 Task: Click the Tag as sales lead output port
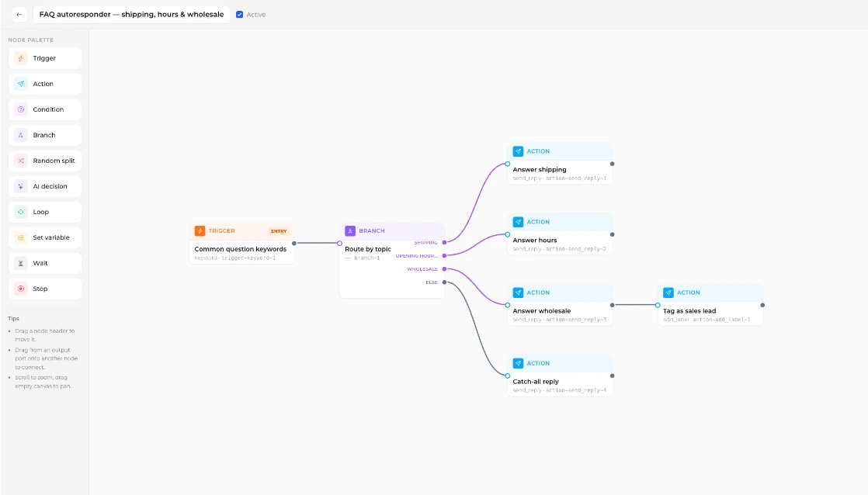pos(762,305)
